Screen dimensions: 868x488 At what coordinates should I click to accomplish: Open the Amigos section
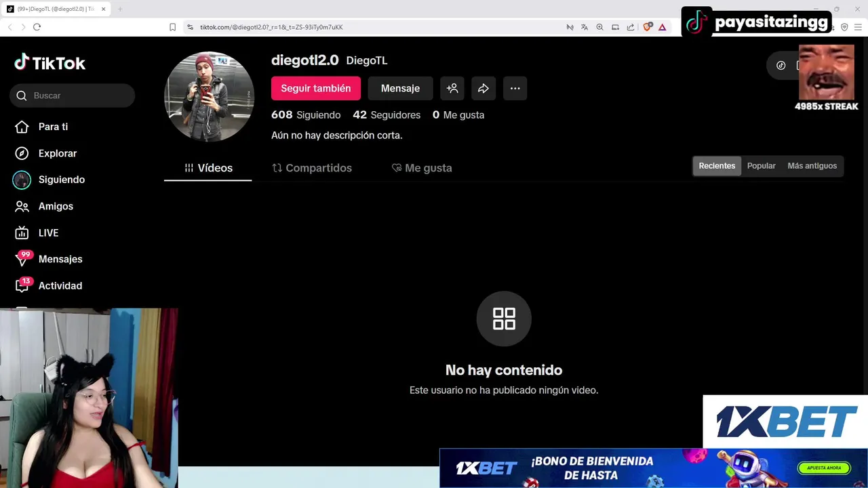[x=56, y=206]
